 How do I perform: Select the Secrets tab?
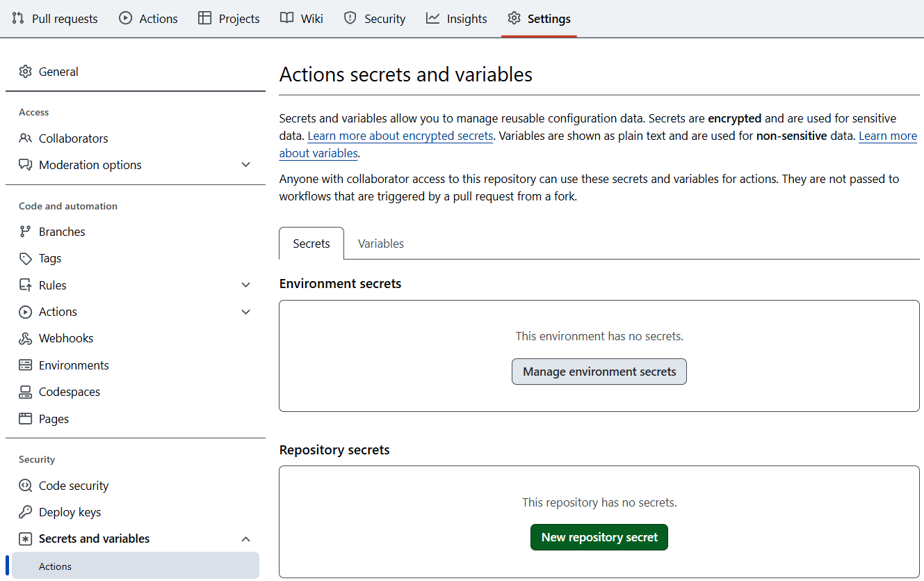pyautogui.click(x=311, y=244)
